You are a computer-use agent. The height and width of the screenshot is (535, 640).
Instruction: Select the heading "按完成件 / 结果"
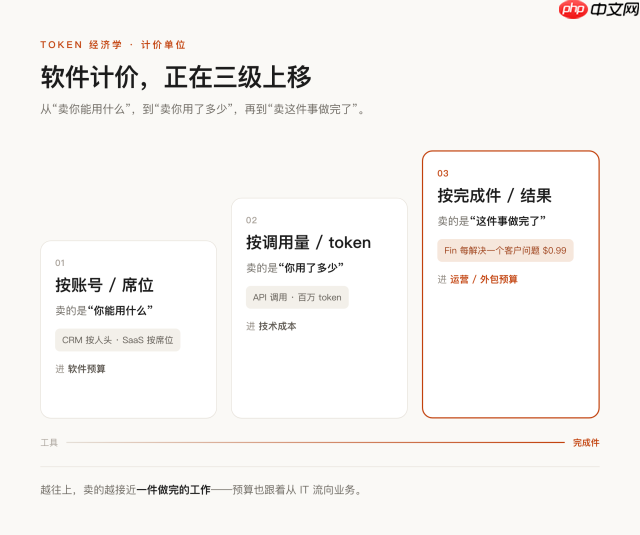494,195
